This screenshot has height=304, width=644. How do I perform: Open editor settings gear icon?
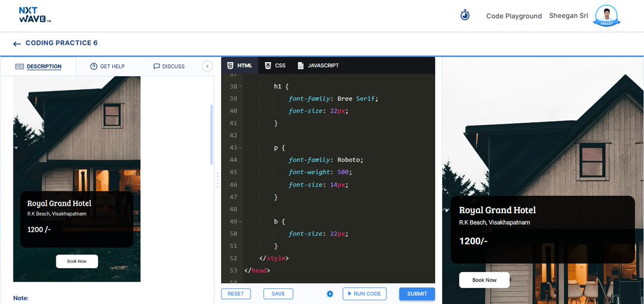pos(330,294)
